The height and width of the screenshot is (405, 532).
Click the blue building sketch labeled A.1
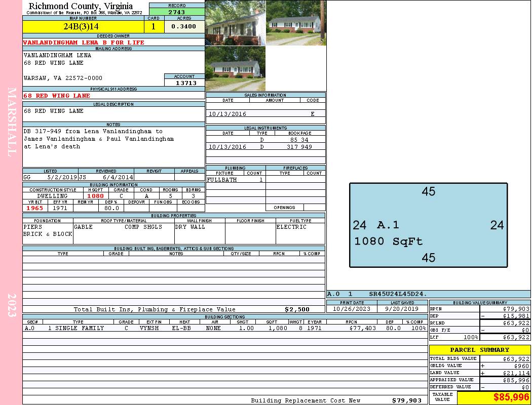(x=428, y=225)
